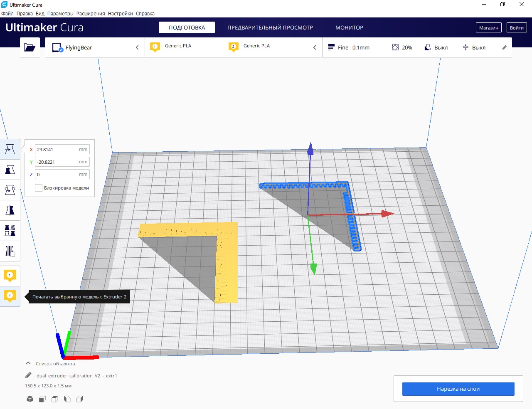Image resolution: width=532 pixels, height=409 pixels.
Task: Assign selected model to Extruder 2
Action: click(x=10, y=296)
